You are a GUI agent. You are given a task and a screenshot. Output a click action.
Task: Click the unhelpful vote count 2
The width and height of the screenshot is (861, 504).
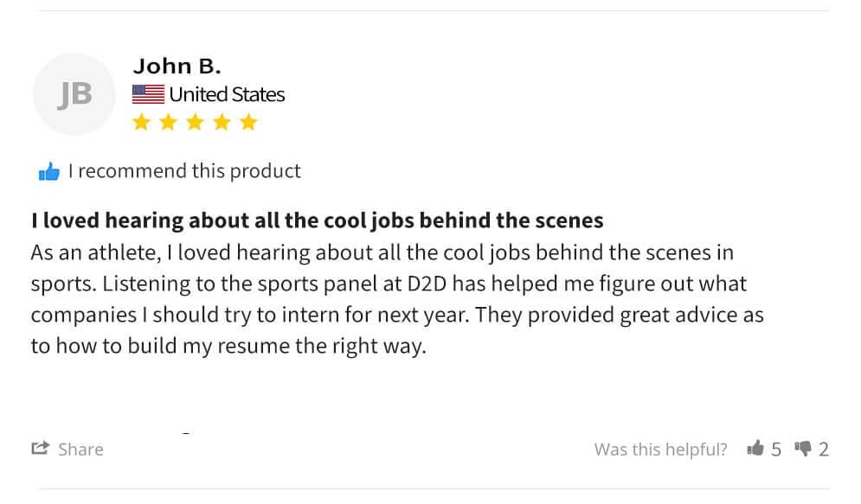tap(824, 450)
